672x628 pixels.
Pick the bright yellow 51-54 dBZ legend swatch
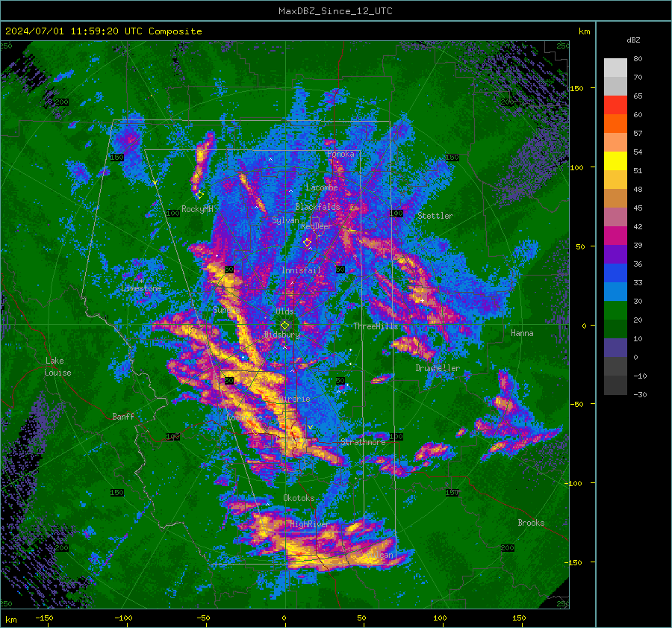pos(615,161)
